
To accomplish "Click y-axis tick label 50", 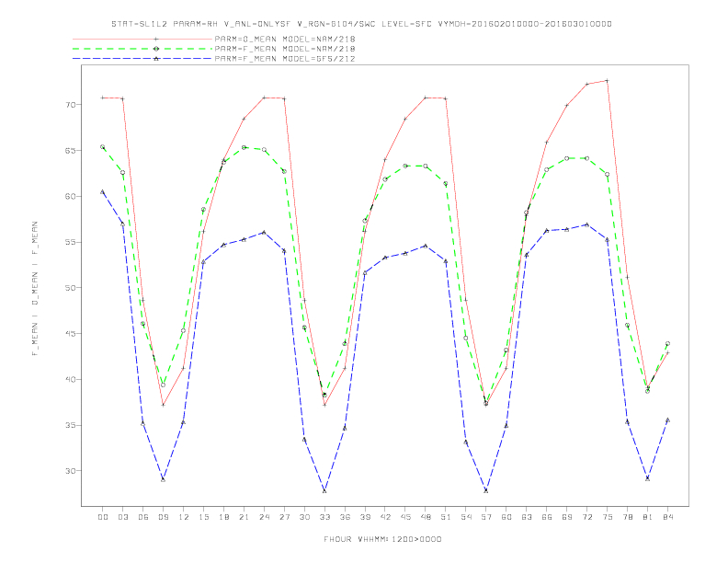I will click(x=70, y=288).
